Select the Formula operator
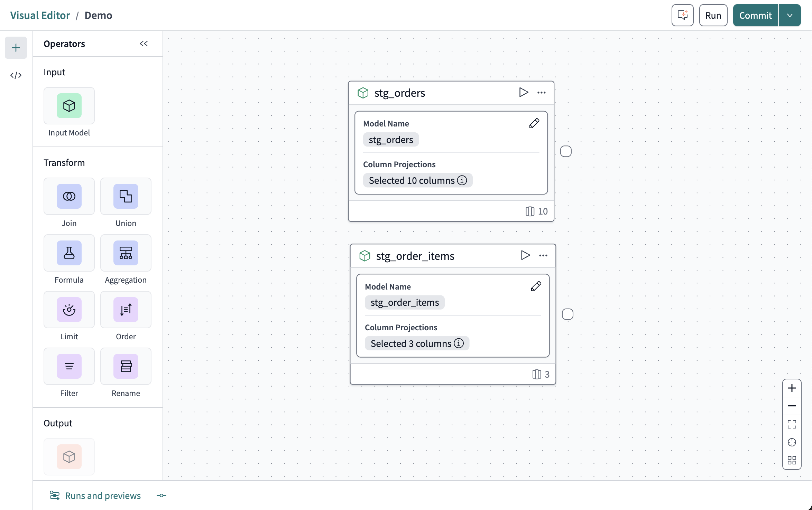This screenshot has height=510, width=812. (69, 253)
